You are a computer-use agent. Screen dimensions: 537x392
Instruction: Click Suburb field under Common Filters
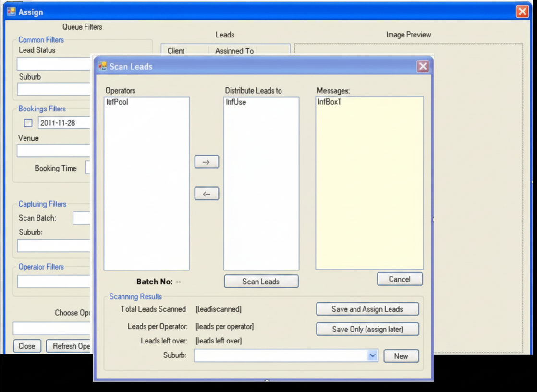pos(53,89)
